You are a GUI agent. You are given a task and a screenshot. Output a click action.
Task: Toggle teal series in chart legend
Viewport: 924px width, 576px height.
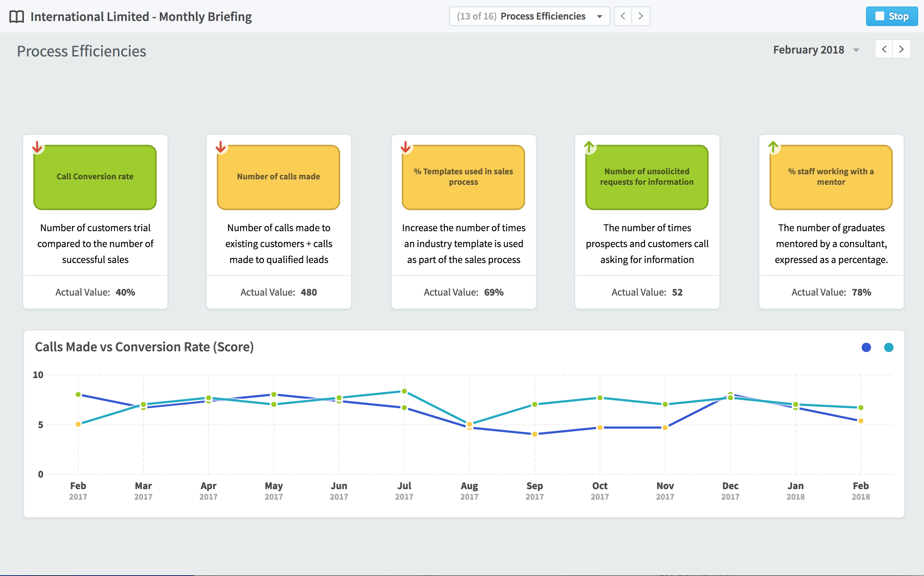889,347
